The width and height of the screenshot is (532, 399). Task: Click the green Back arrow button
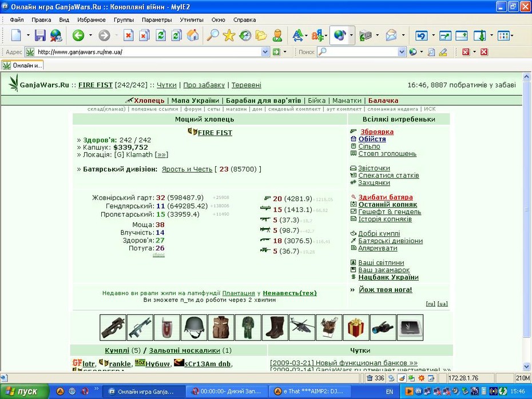pyautogui.click(x=78, y=35)
